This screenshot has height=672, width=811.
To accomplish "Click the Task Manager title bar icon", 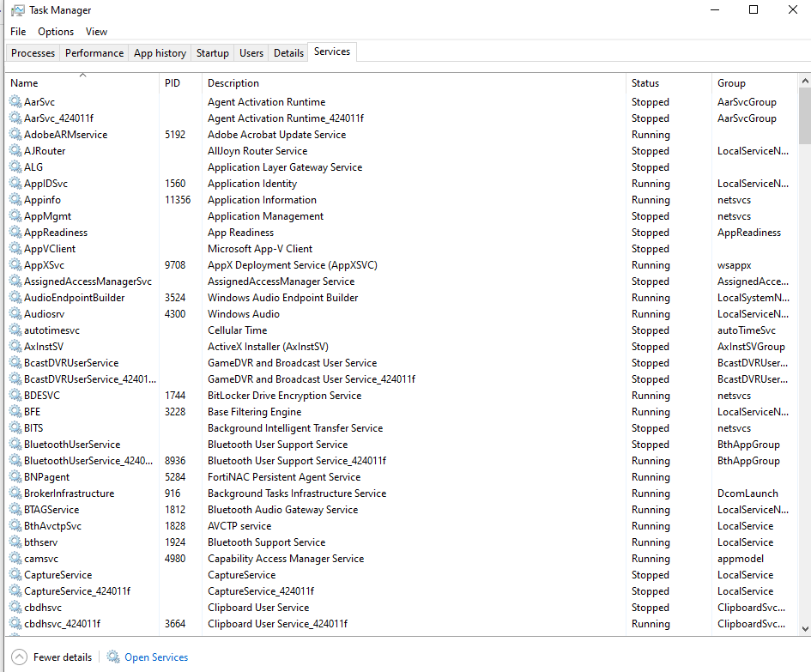I will click(17, 10).
